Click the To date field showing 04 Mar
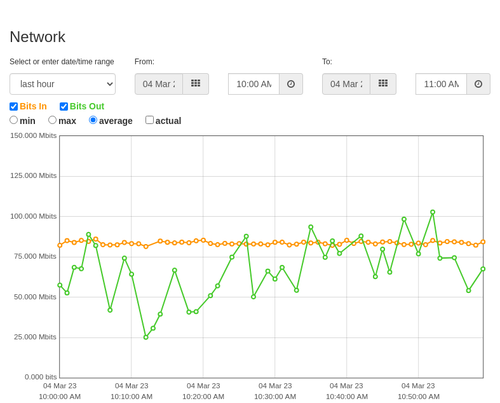The image size is (500, 403). click(x=346, y=84)
